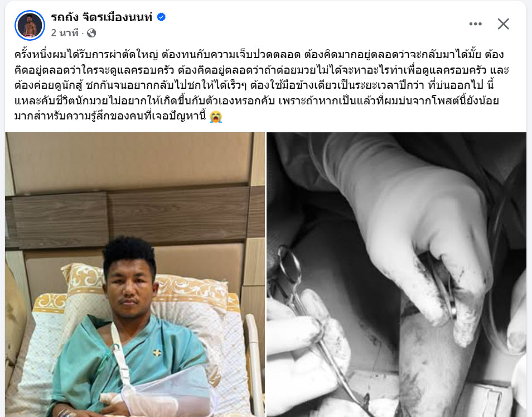Open the boxer profile picture avatar
The image size is (532, 417).
pyautogui.click(x=30, y=25)
